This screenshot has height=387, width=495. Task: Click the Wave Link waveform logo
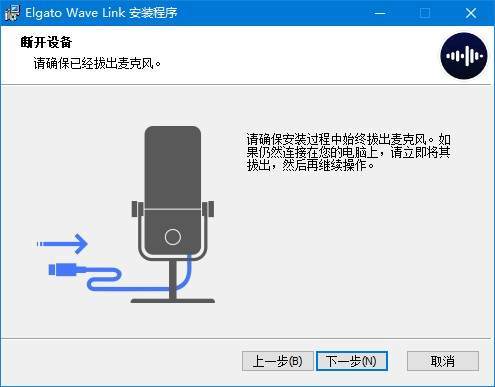click(464, 56)
